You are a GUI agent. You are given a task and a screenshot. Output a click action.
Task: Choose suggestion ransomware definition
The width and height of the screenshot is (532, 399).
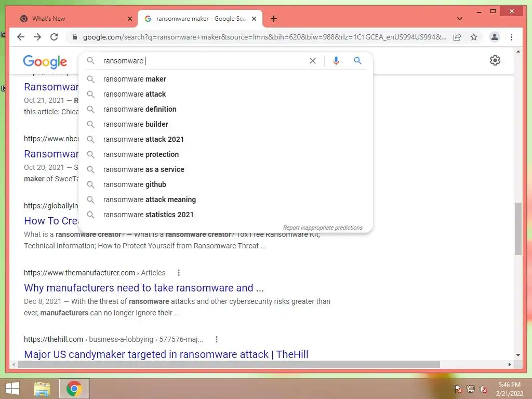225,109
